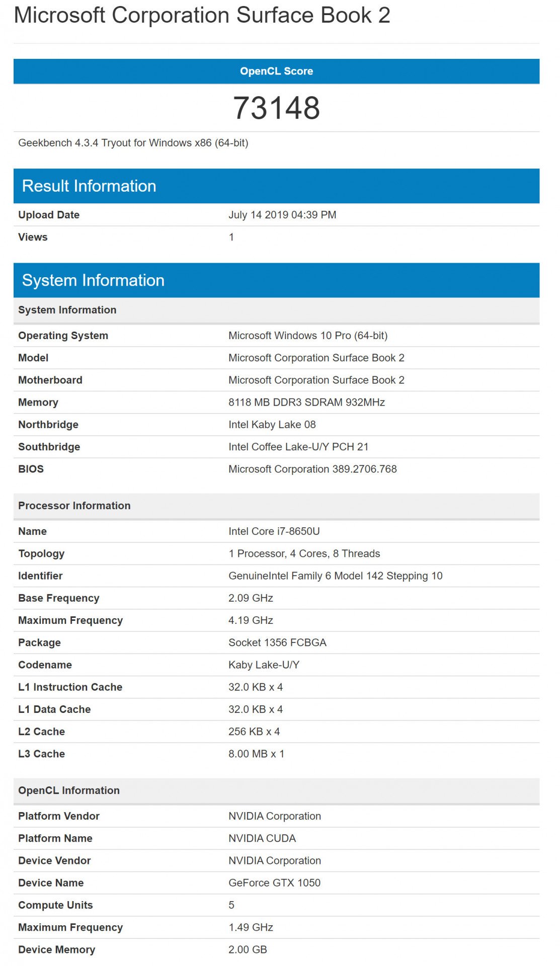Image resolution: width=560 pixels, height=966 pixels.
Task: Click the "Socket 1356 FCBGA" value
Action: point(277,642)
